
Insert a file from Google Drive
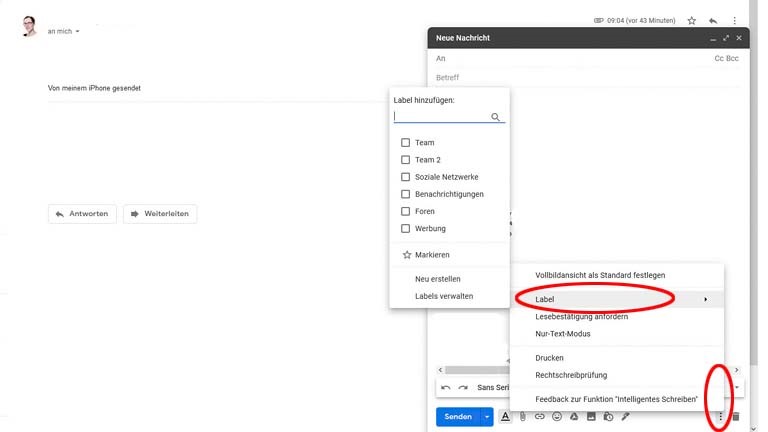coord(574,416)
